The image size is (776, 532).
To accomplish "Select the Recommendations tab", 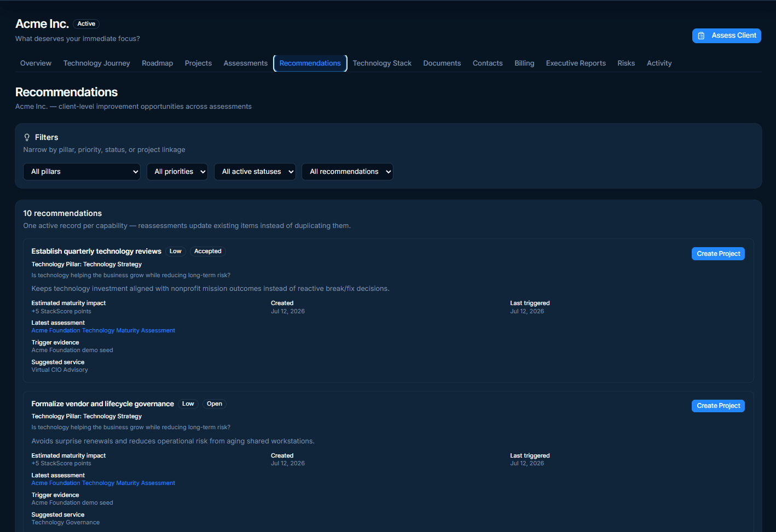I will click(310, 63).
